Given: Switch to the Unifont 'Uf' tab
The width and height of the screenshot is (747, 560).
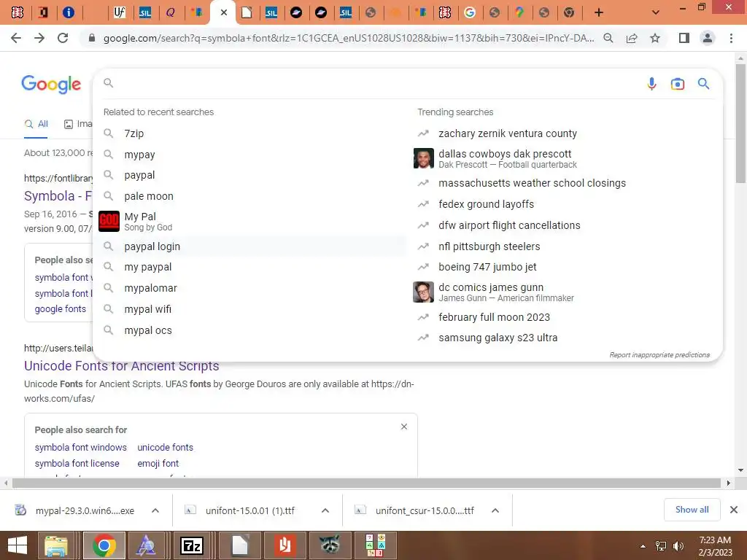Looking at the screenshot, I should coord(120,13).
